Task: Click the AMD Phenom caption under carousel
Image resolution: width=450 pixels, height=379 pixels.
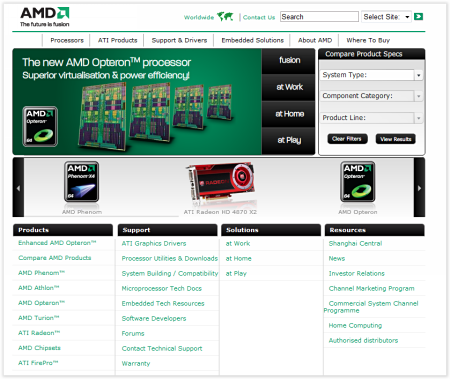Action: [x=82, y=212]
